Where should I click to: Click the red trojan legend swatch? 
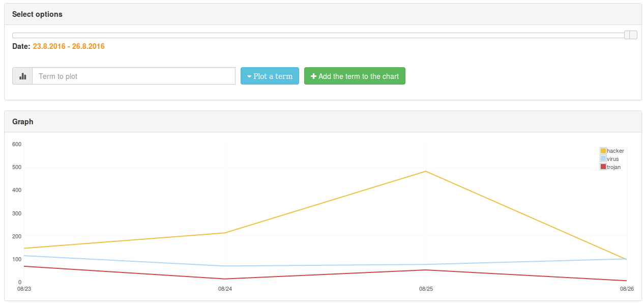pos(603,167)
